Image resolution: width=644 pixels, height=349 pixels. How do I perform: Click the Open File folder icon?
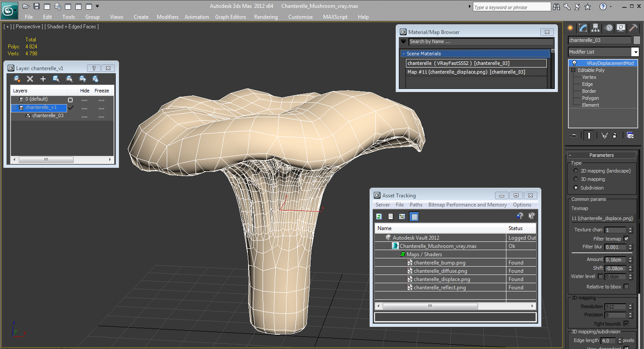pos(26,6)
